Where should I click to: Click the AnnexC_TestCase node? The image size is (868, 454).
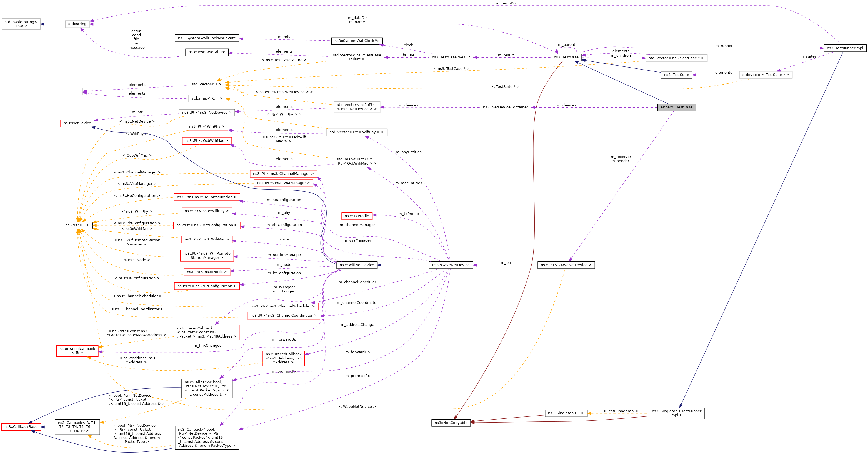coord(676,107)
